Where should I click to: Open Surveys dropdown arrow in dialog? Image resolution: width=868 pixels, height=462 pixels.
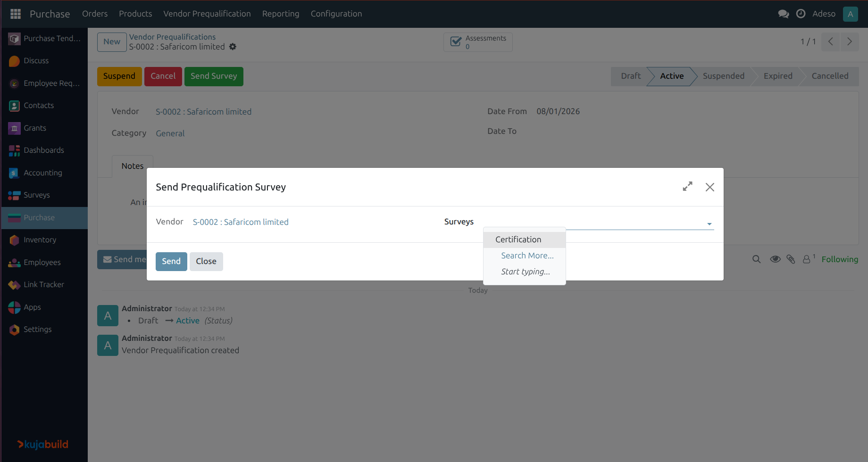709,224
